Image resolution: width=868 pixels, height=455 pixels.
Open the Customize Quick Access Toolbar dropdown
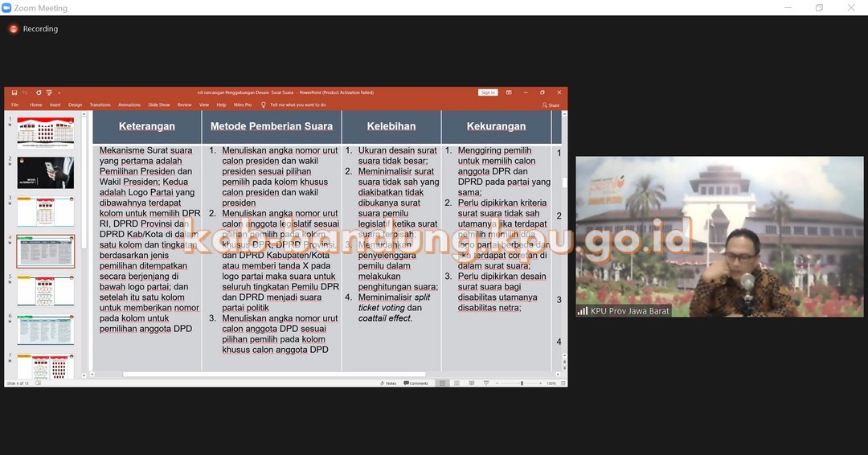59,92
